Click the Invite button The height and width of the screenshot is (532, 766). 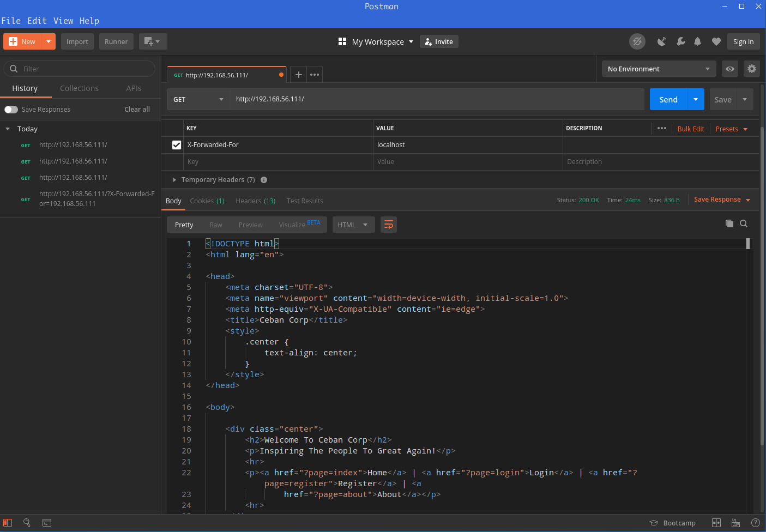(x=439, y=41)
